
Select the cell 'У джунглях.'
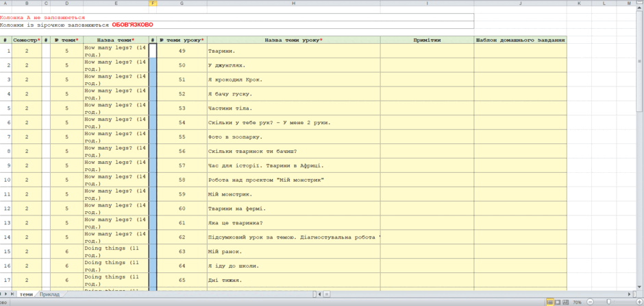293,65
